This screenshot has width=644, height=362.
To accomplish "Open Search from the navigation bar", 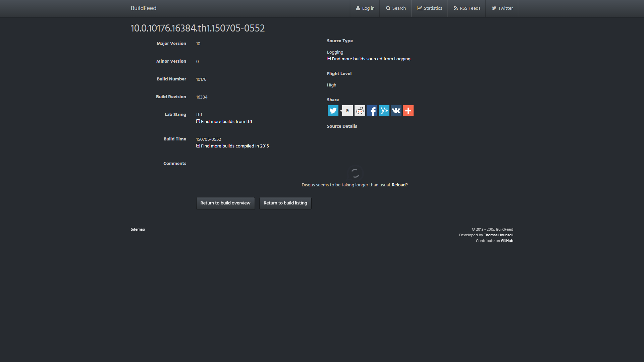I will (x=396, y=8).
